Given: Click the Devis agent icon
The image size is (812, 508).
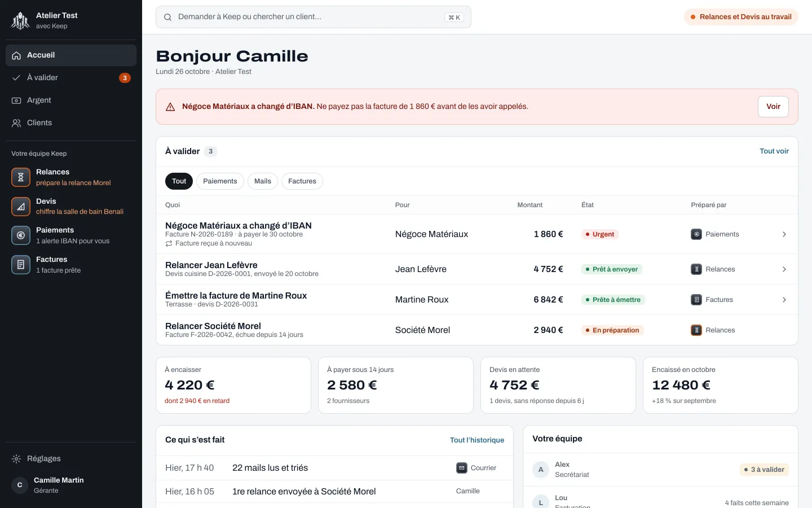Looking at the screenshot, I should point(21,207).
